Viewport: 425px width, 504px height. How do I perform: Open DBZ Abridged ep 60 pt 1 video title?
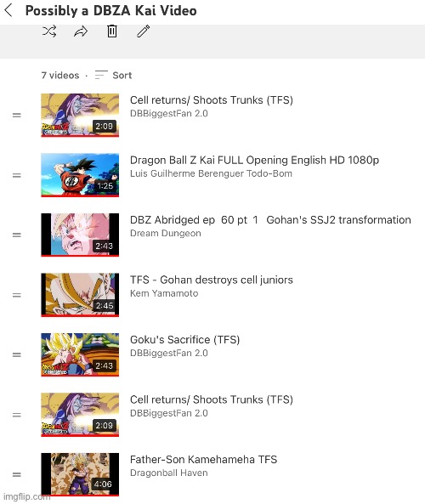pyautogui.click(x=270, y=220)
